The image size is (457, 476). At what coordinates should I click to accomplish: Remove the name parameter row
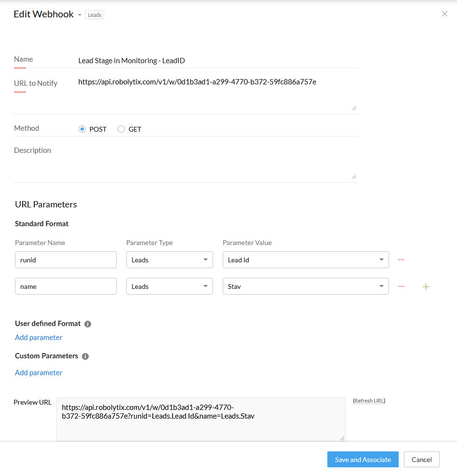coord(401,286)
